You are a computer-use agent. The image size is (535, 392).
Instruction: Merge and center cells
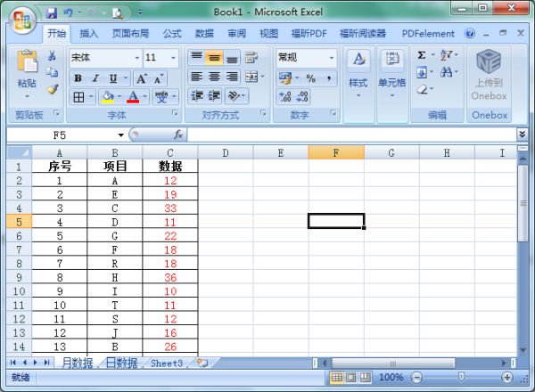pyautogui.click(x=251, y=77)
